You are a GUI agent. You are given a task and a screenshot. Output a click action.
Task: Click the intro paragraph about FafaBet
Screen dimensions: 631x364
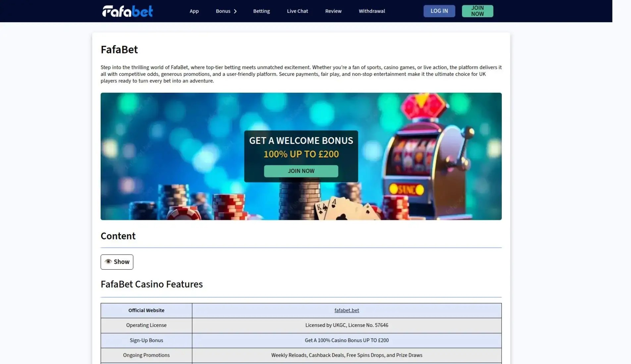tap(301, 74)
